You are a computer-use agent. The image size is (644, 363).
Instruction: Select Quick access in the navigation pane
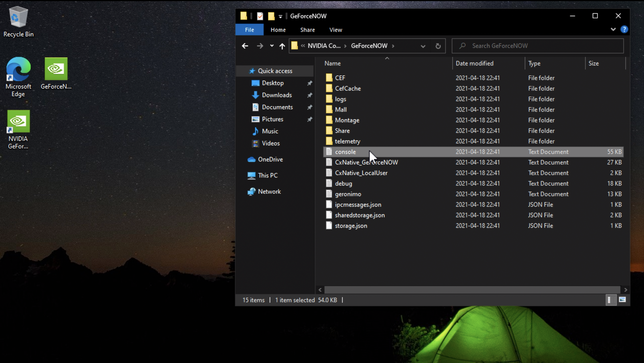point(275,71)
